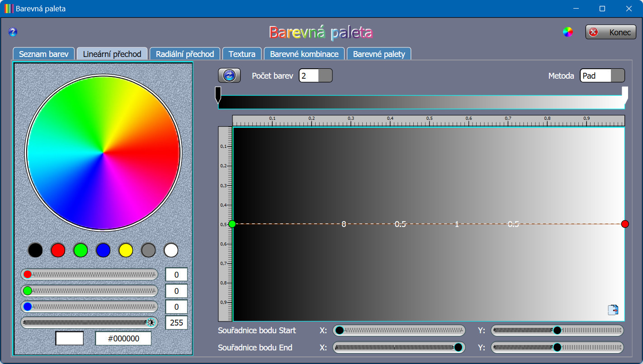Viewport: 643px width, 364px height.
Task: Click the blue channel value field
Action: point(176,307)
